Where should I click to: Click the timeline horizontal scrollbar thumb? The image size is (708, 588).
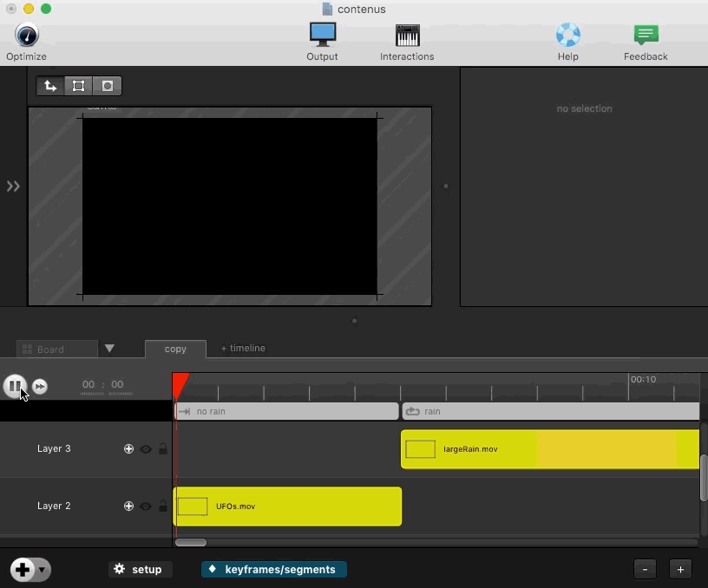click(191, 543)
